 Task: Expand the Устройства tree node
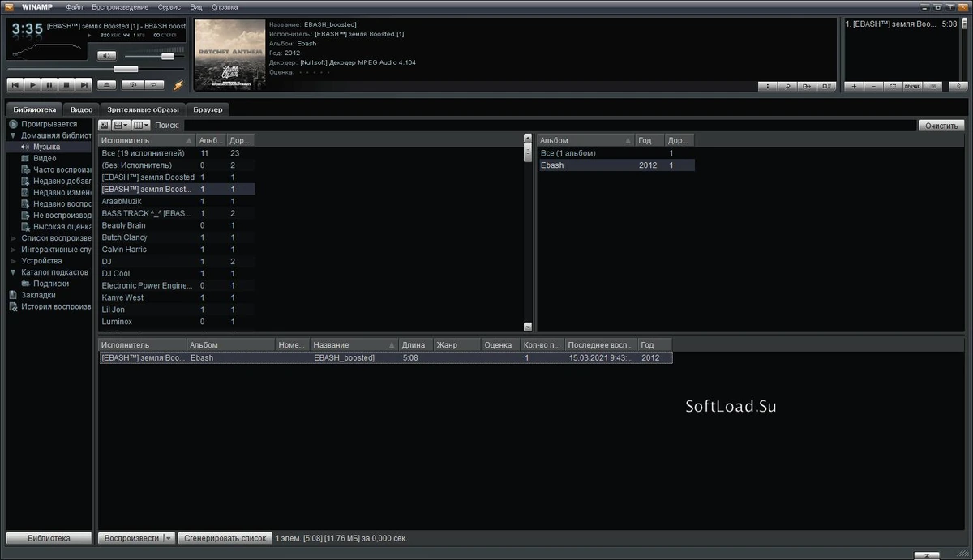[13, 261]
